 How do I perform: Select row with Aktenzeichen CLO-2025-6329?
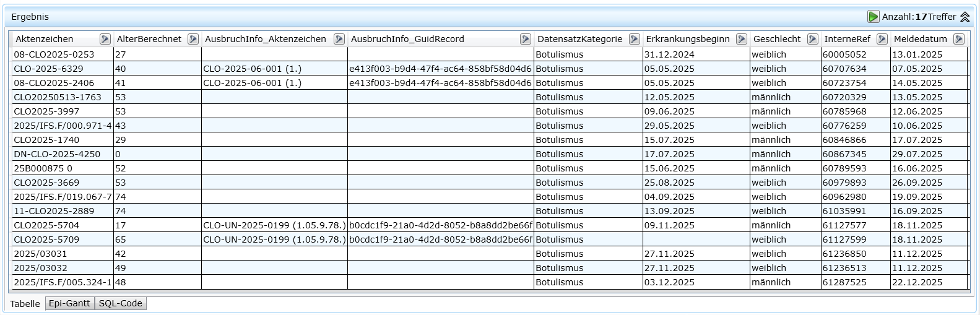48,69
